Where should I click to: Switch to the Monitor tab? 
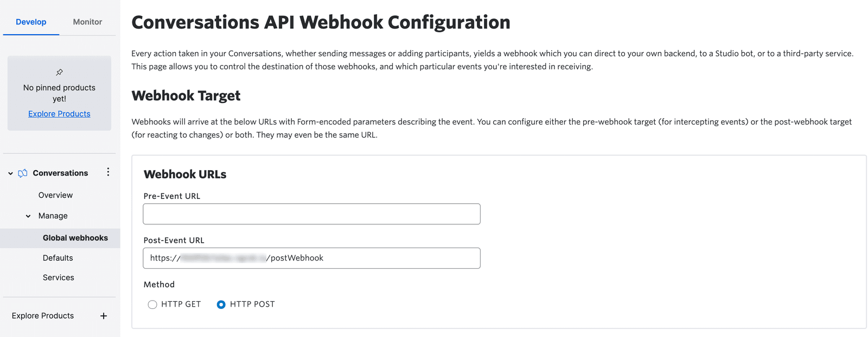pos(87,22)
